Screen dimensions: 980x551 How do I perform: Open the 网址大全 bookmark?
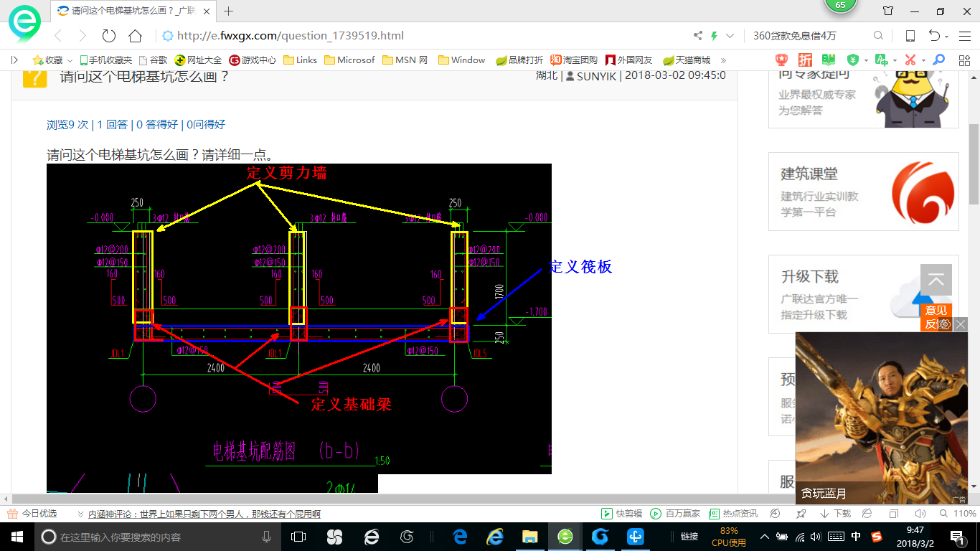[199, 60]
